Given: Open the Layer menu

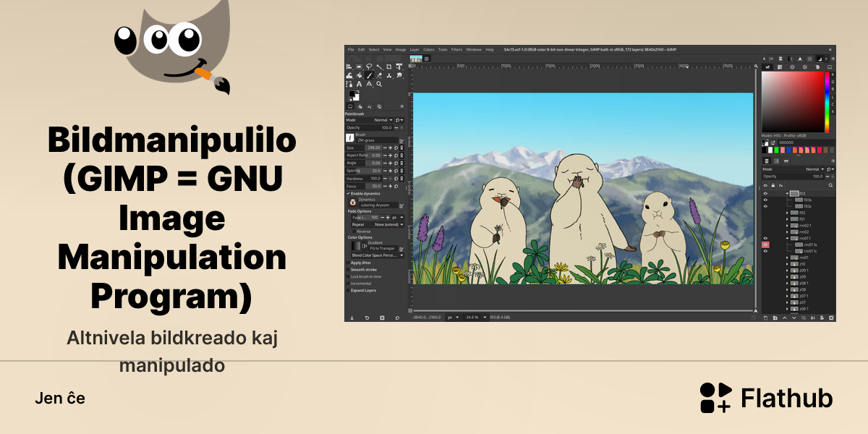Looking at the screenshot, I should pyautogui.click(x=414, y=50).
